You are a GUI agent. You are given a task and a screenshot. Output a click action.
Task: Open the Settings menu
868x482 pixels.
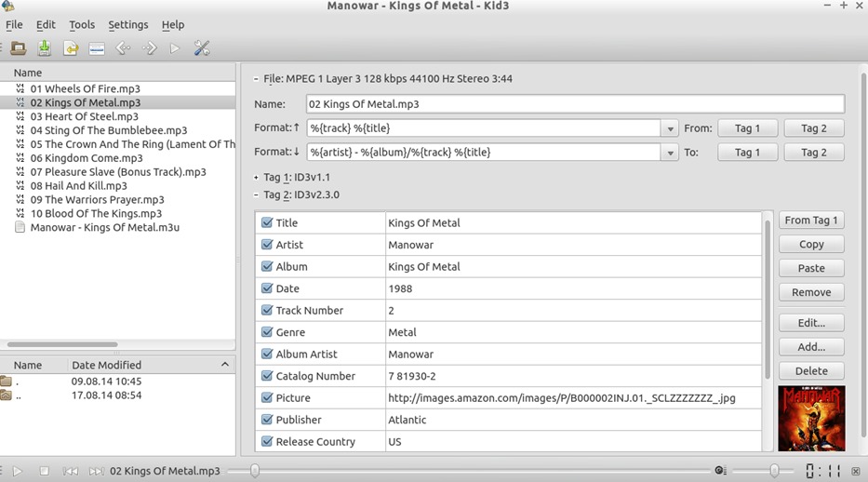click(x=127, y=25)
